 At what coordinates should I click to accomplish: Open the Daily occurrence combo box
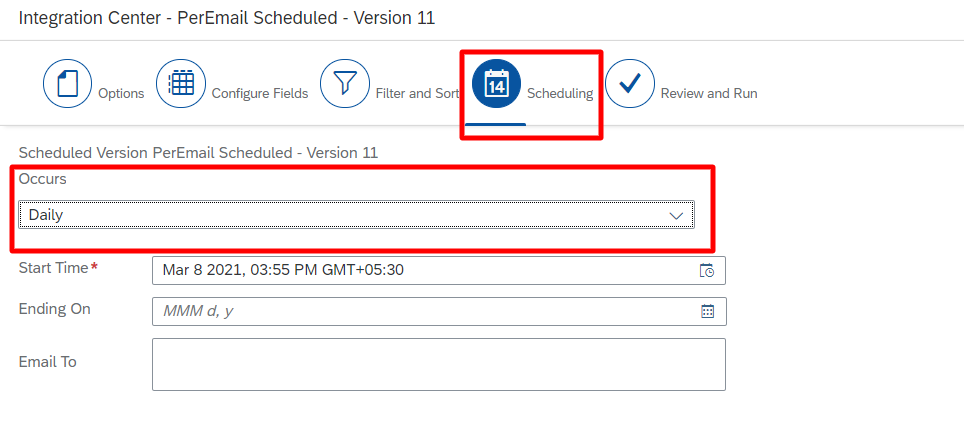click(357, 215)
